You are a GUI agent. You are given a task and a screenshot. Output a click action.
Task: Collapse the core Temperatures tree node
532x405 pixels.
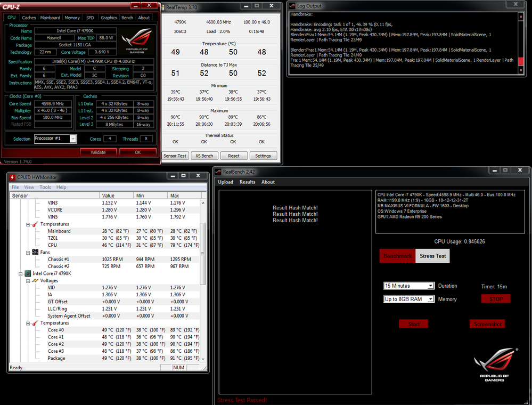coord(28,323)
